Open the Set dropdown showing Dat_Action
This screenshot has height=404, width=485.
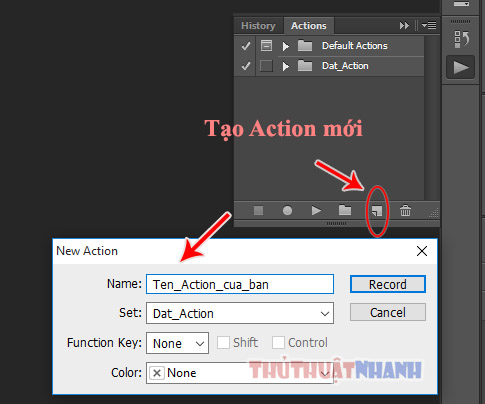pyautogui.click(x=240, y=313)
